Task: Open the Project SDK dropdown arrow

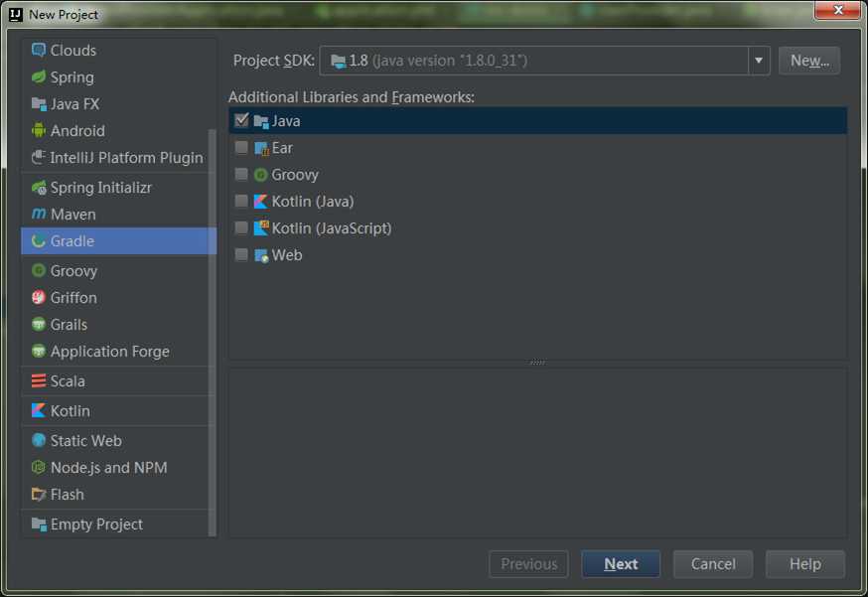Action: tap(759, 61)
